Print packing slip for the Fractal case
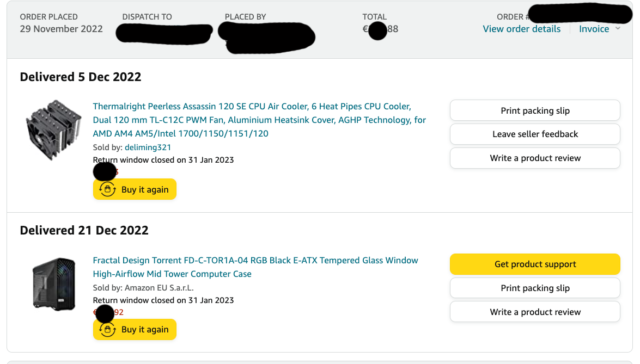The width and height of the screenshot is (640, 364). click(535, 288)
